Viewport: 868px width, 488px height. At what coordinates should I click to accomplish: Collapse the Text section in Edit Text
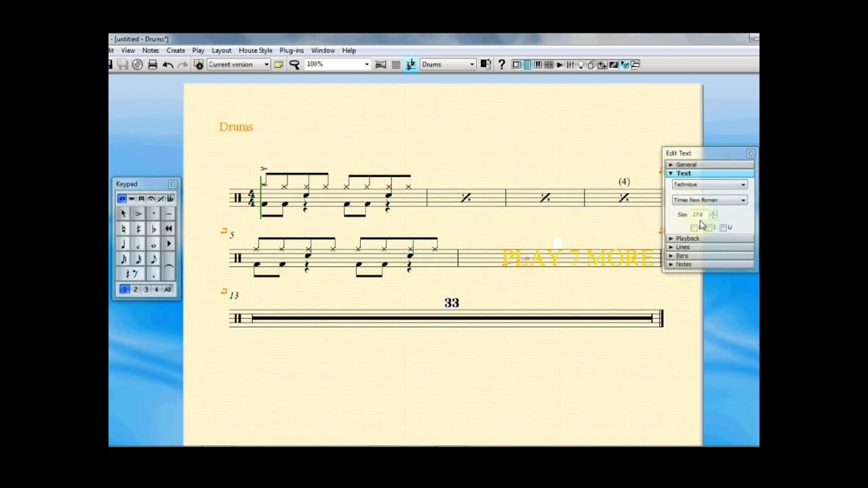pyautogui.click(x=709, y=174)
